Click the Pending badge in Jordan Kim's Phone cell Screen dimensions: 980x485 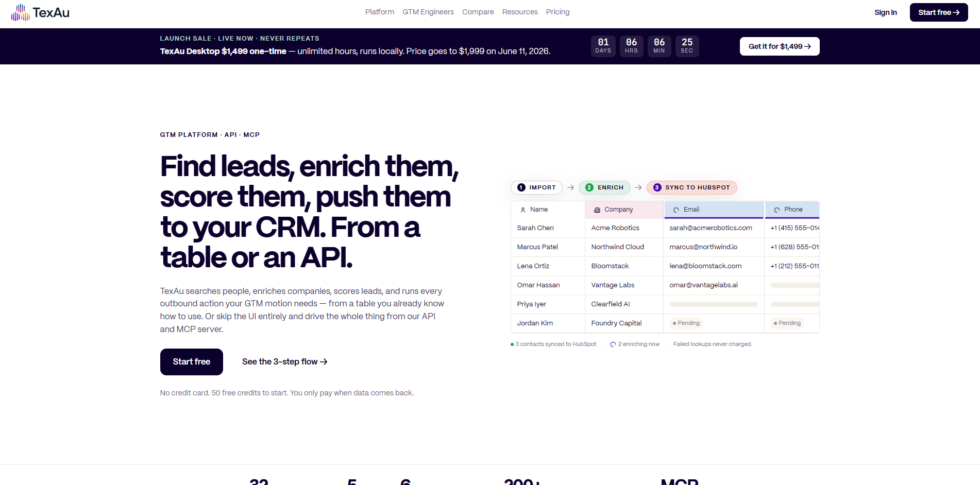(787, 323)
